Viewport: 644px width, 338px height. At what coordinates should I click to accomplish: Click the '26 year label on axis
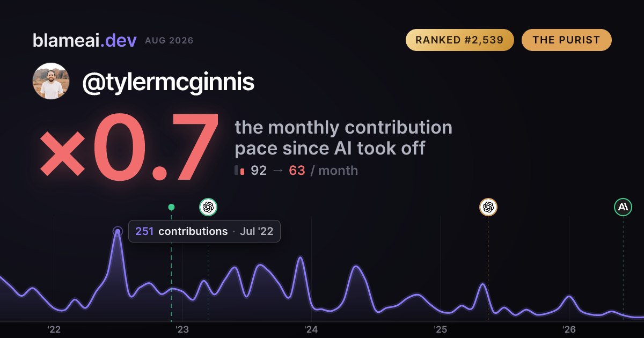pos(569,329)
